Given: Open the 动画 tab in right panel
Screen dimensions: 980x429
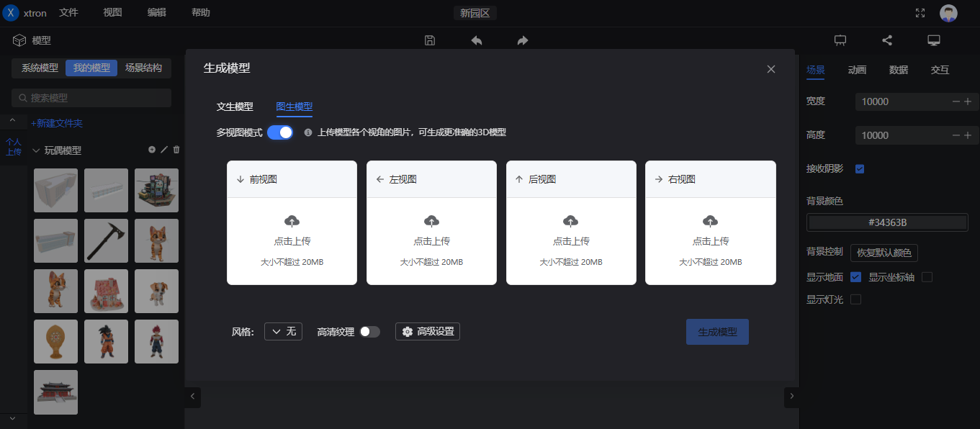Looking at the screenshot, I should tap(857, 70).
